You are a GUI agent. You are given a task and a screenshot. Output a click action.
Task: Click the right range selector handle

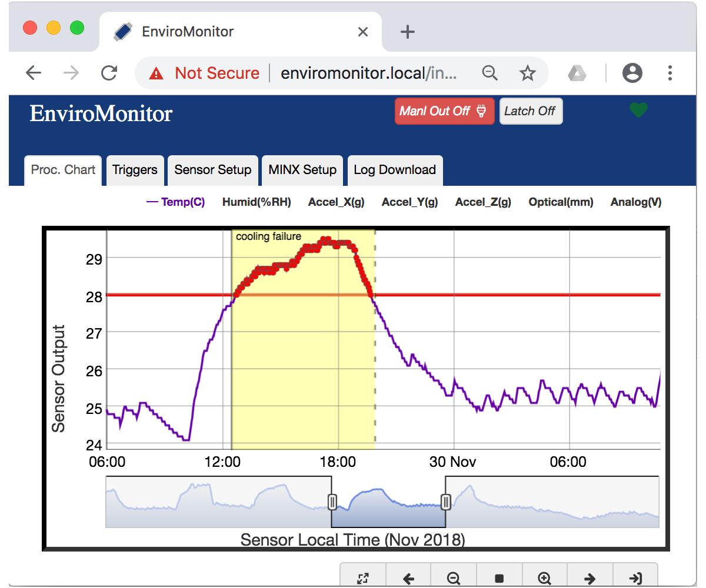click(x=445, y=502)
